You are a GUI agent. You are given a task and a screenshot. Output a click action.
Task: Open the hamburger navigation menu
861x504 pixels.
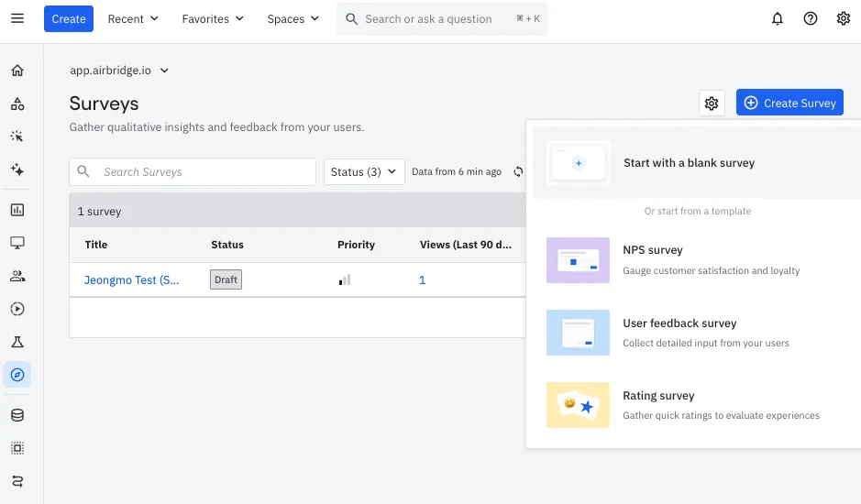pyautogui.click(x=17, y=18)
